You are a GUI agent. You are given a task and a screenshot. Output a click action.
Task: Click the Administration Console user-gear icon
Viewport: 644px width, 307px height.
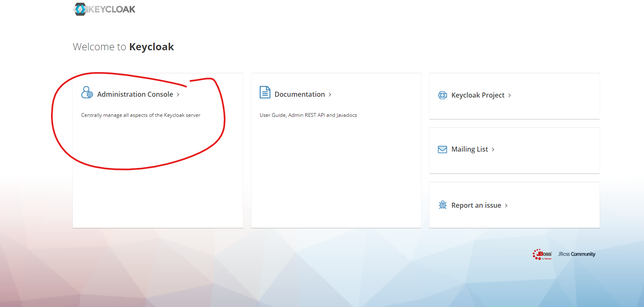pos(87,92)
